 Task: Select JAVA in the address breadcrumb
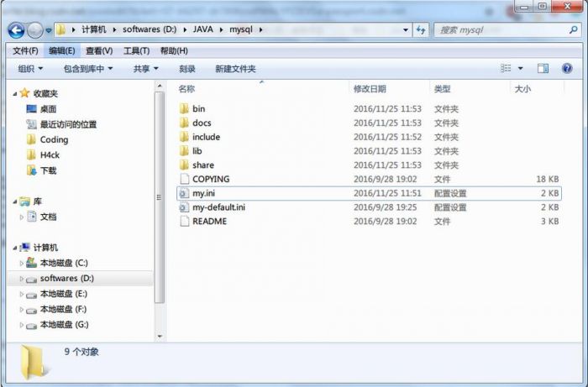coord(203,29)
